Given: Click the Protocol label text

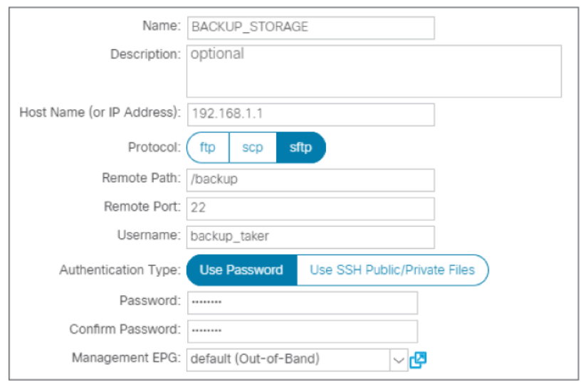Looking at the screenshot, I should pos(154,147).
